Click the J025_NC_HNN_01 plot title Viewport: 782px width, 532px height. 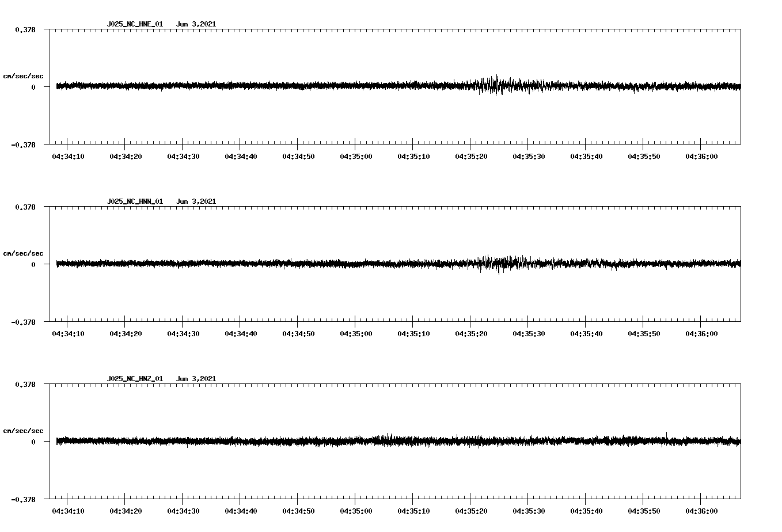pos(135,202)
